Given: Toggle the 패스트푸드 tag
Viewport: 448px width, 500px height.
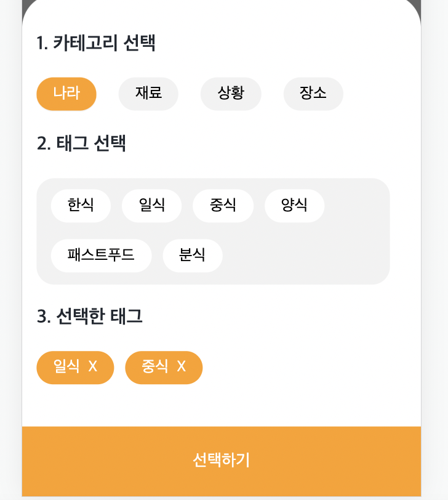Looking at the screenshot, I should point(101,255).
